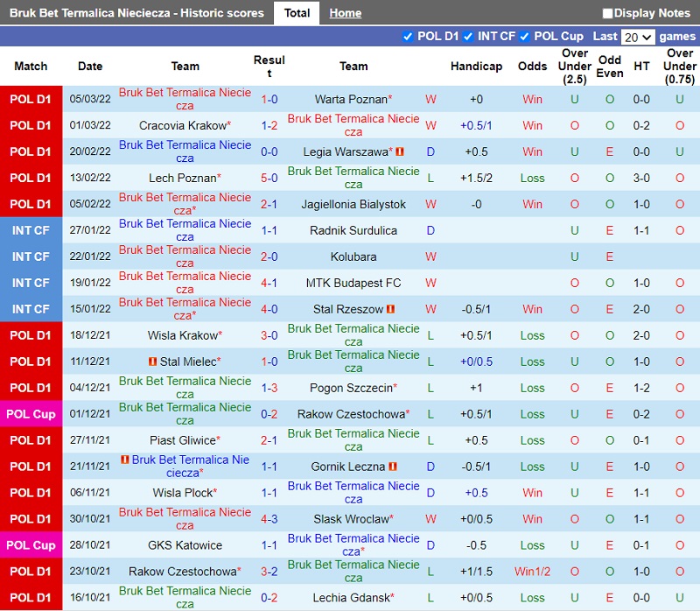The height and width of the screenshot is (611, 700).
Task: Open the Warta Poznan team link
Action: pos(350,99)
